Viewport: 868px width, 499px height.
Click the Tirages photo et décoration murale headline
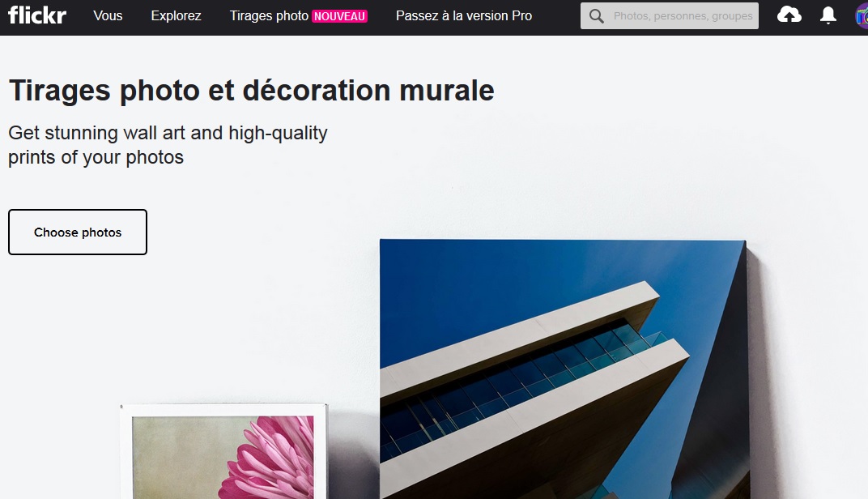[251, 90]
